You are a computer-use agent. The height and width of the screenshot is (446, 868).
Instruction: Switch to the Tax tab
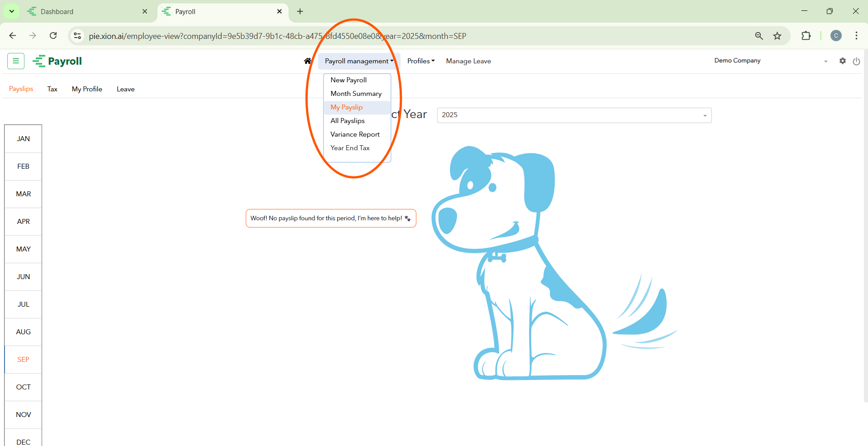coord(52,89)
